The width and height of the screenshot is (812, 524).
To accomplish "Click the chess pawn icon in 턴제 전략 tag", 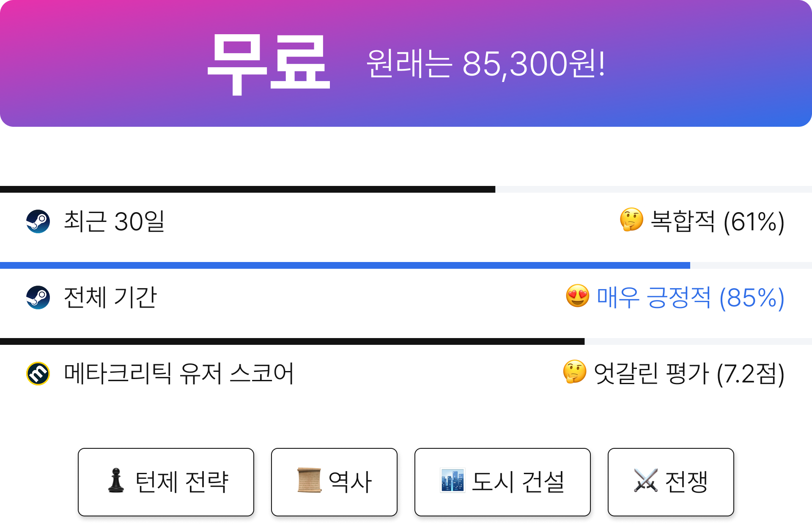I will 116,480.
